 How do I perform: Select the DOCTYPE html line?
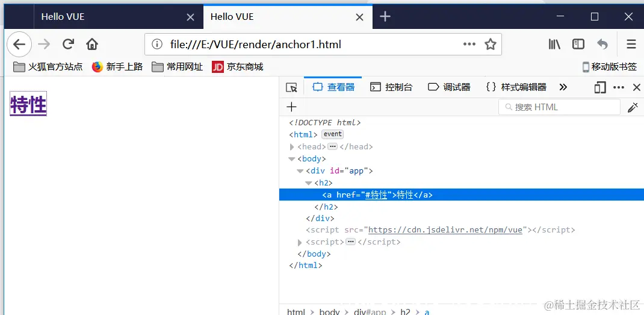pos(324,122)
